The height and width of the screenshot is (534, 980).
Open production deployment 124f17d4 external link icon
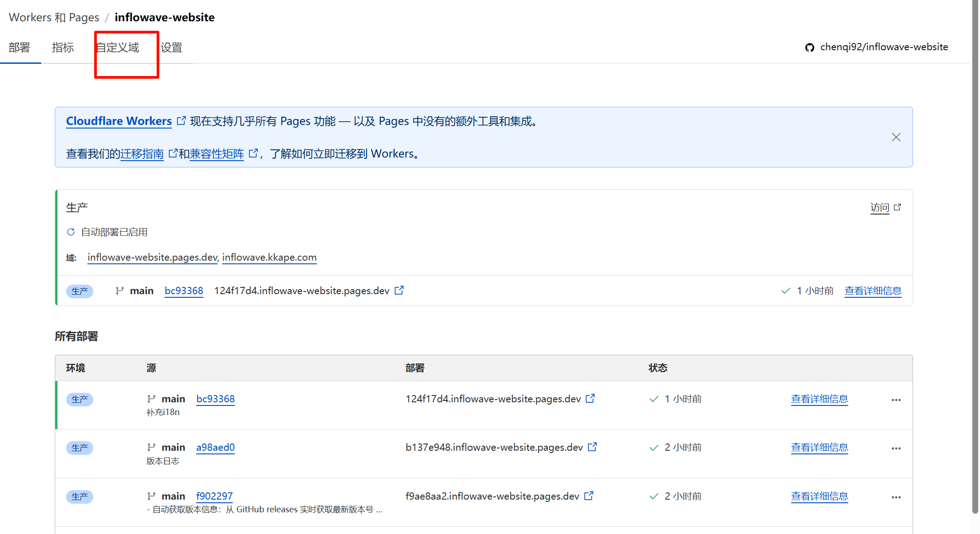(399, 291)
